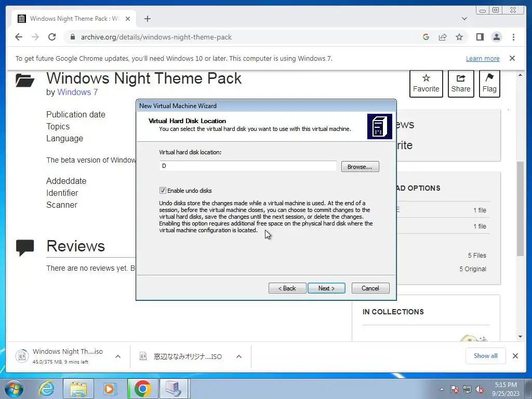Click the Japanese .ISO download file icon

(x=143, y=356)
